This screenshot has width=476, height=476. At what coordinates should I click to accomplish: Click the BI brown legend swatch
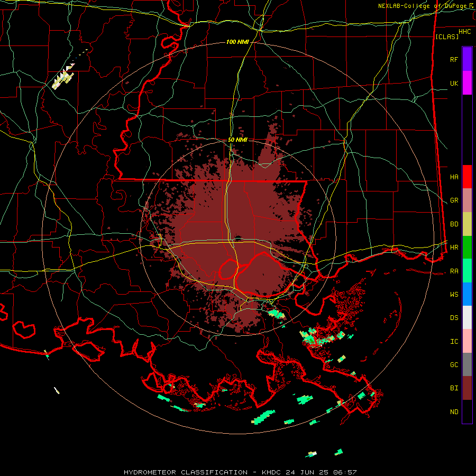(x=467, y=388)
